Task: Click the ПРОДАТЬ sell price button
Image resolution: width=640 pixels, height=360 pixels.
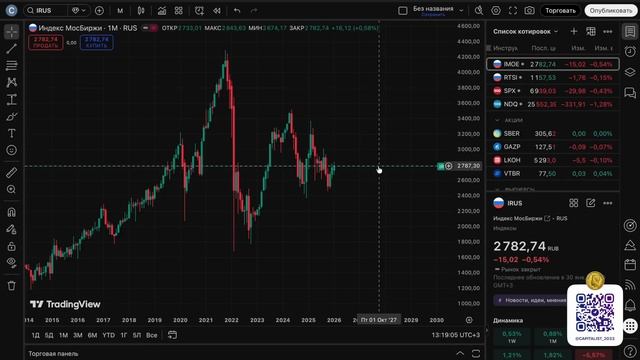Action: tap(46, 42)
